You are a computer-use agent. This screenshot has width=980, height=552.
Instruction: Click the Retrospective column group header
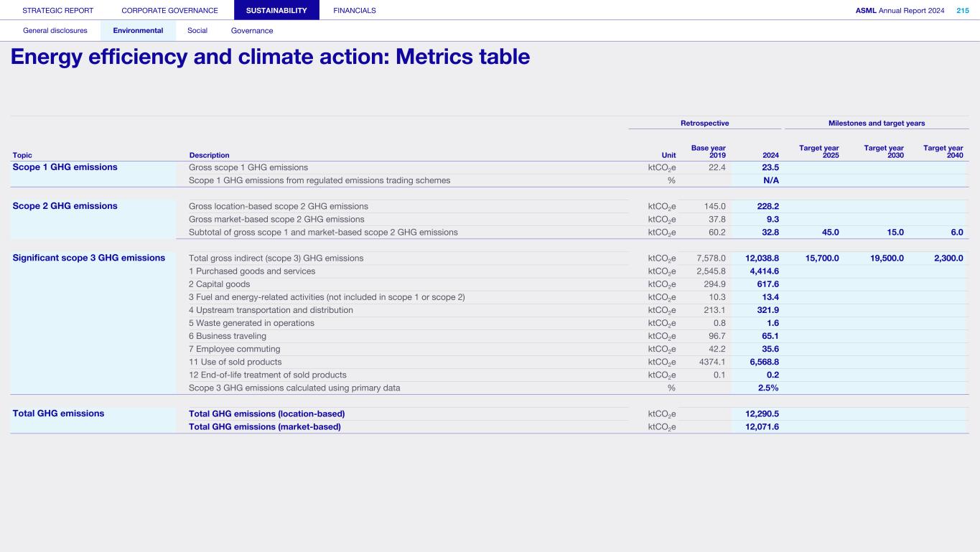coord(704,123)
